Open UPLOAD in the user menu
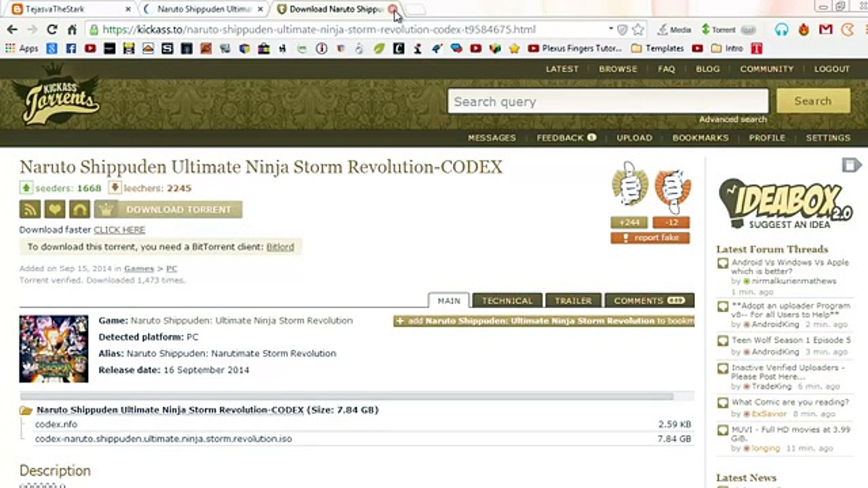868x488 pixels. pyautogui.click(x=634, y=138)
